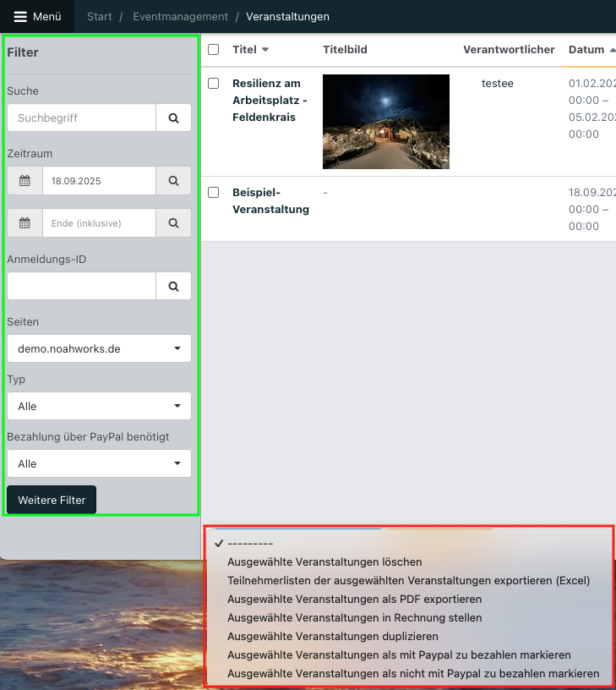Click the start date field 18.09.2025
The width and height of the screenshot is (616, 690).
coord(100,181)
